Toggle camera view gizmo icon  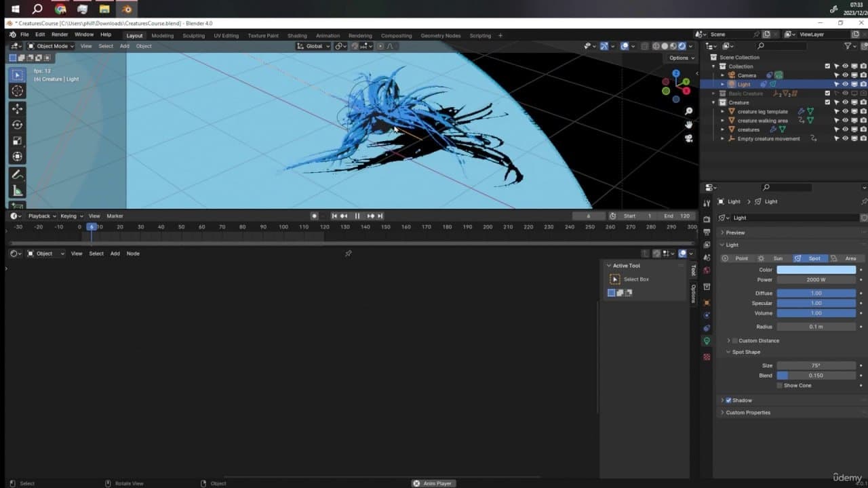[688, 138]
